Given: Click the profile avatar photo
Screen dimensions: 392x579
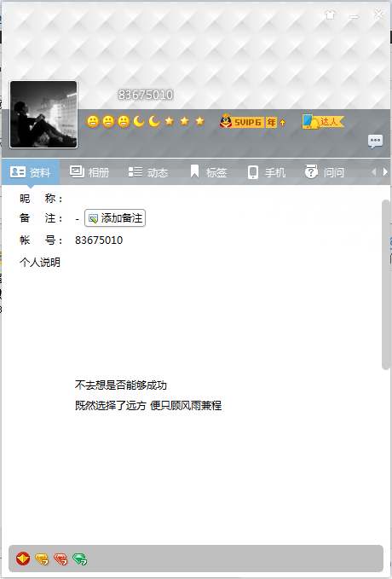Looking at the screenshot, I should tap(43, 114).
